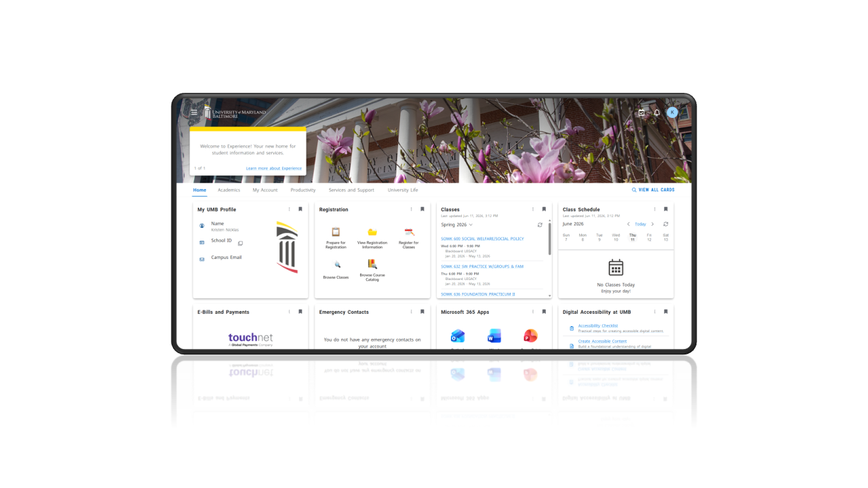Launch Word from Microsoft 365 Apps
The width and height of the screenshot is (868, 488).
[x=494, y=336]
